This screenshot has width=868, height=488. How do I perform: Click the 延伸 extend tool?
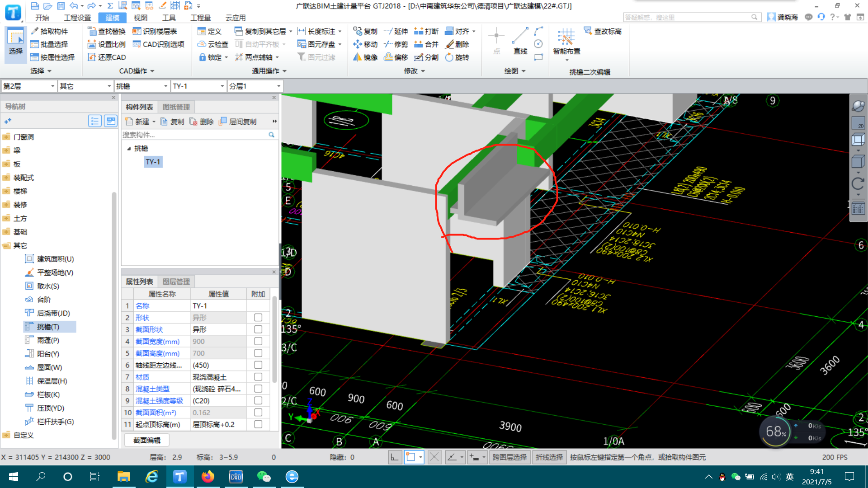pyautogui.click(x=396, y=31)
